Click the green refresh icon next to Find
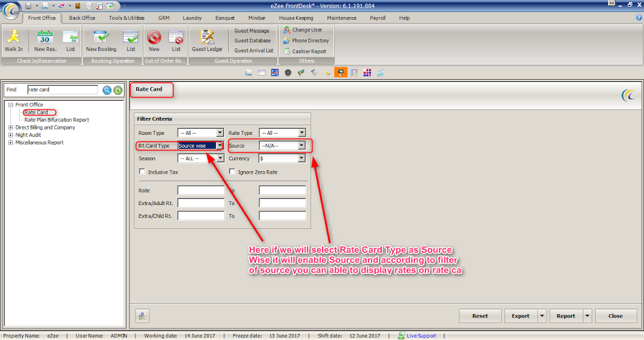This screenshot has height=340, width=644. (x=118, y=90)
